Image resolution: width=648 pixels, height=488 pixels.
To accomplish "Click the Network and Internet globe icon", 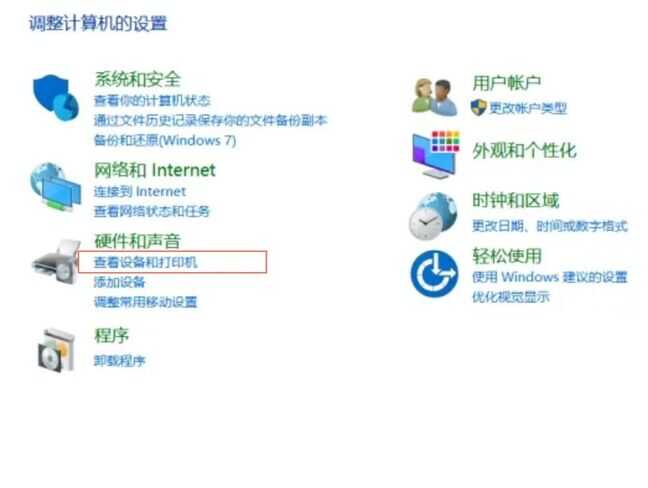I will click(x=56, y=187).
